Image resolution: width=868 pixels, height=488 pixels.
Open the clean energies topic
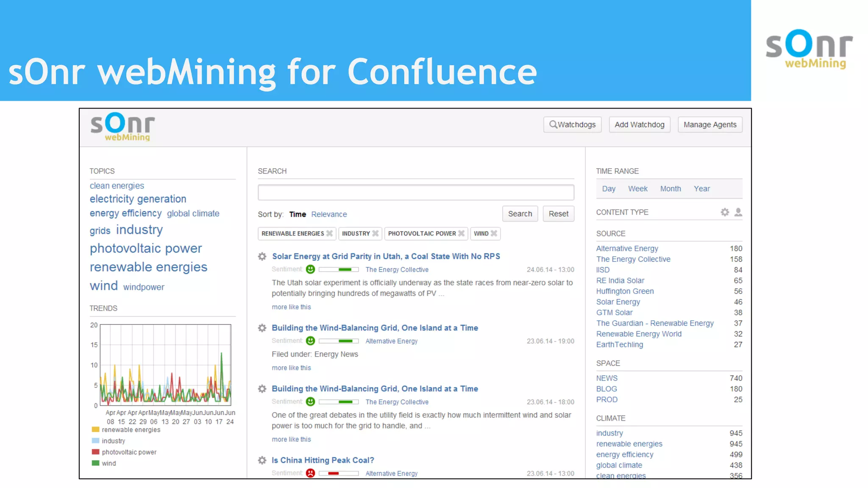tap(117, 186)
